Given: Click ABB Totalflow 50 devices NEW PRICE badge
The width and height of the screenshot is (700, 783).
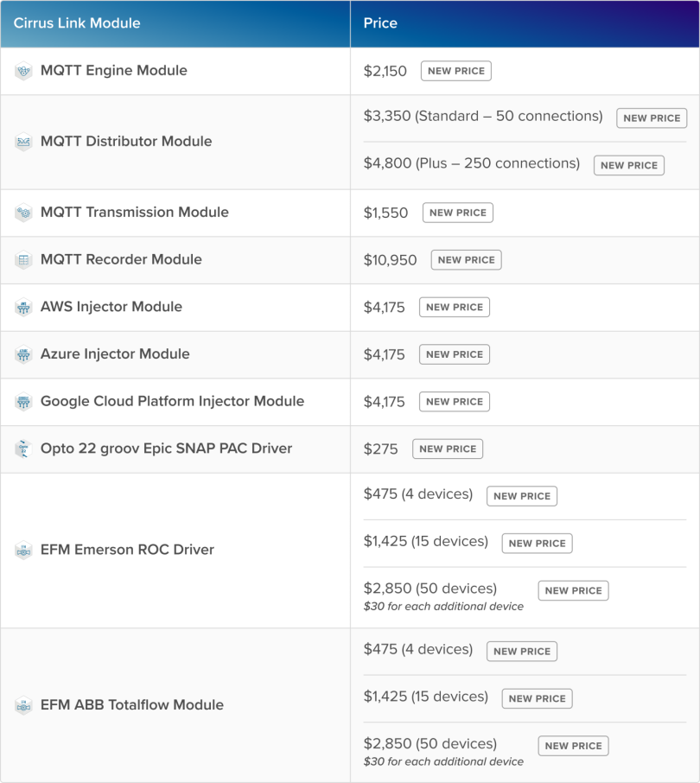Looking at the screenshot, I should [574, 746].
